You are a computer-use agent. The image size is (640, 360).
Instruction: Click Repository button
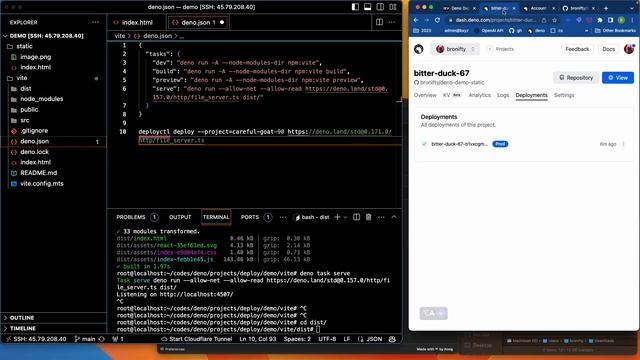pos(576,78)
